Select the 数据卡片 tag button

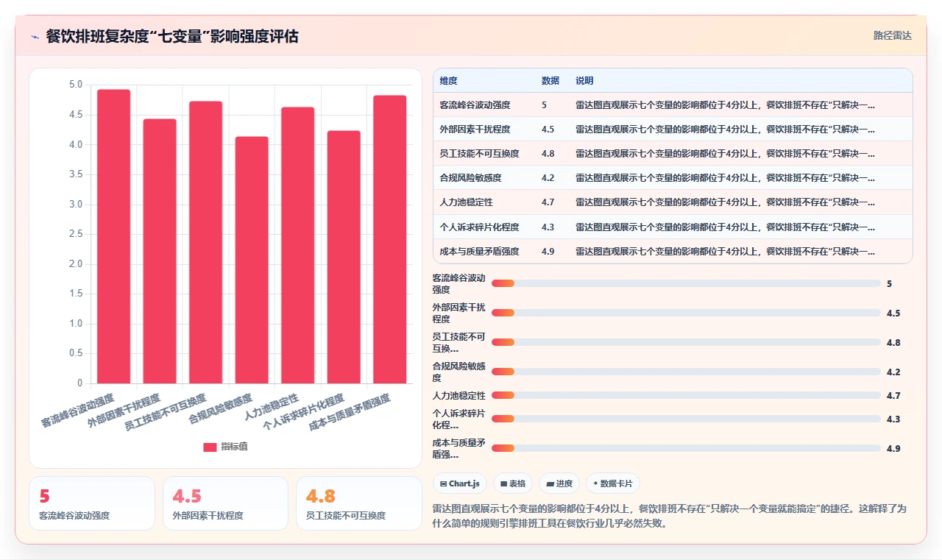[x=613, y=483]
